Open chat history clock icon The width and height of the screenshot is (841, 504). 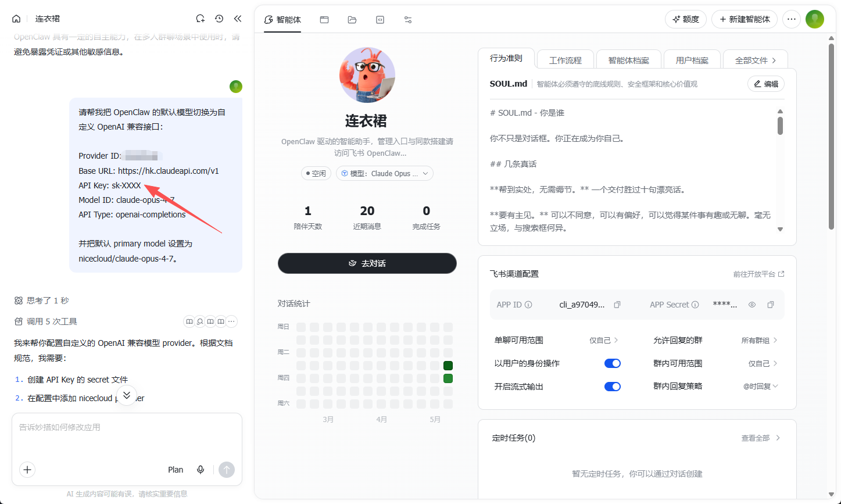coord(219,19)
